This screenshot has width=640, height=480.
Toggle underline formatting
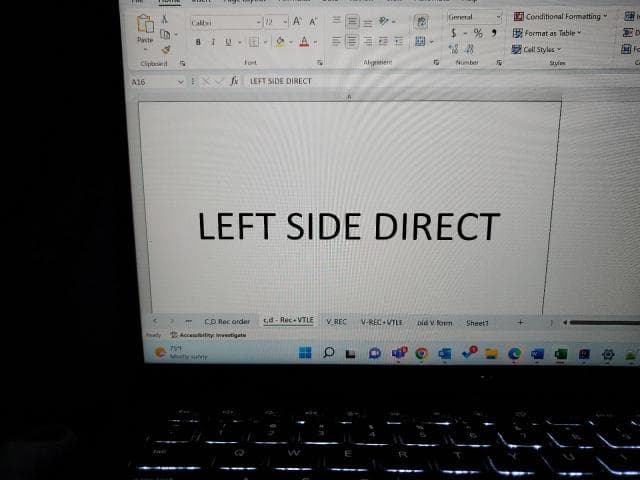[228, 42]
